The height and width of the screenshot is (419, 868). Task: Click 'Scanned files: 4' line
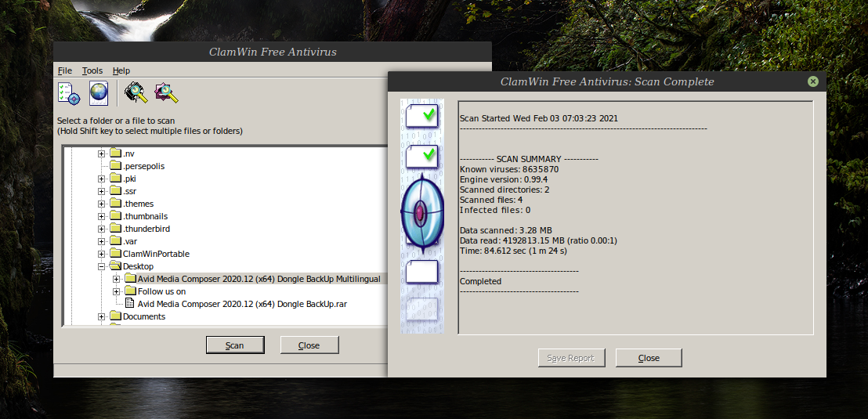491,200
